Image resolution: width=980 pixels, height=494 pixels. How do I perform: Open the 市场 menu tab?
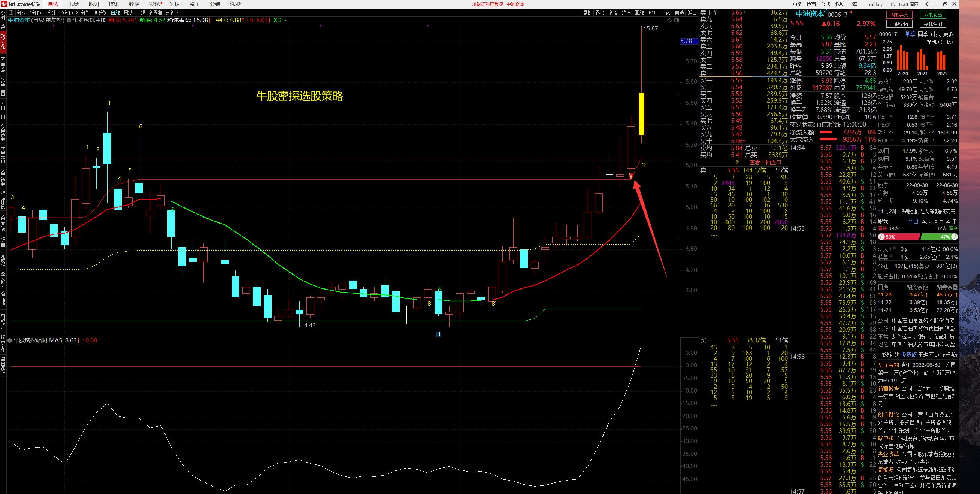73,4
